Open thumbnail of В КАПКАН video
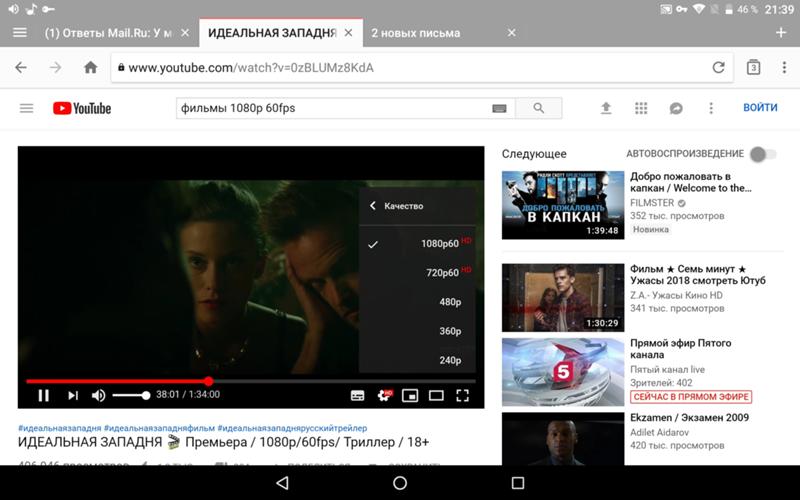800x500 pixels. tap(563, 205)
